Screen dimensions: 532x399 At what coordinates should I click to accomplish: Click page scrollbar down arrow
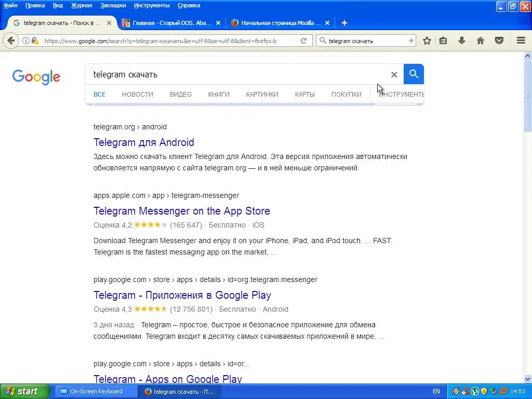528,379
